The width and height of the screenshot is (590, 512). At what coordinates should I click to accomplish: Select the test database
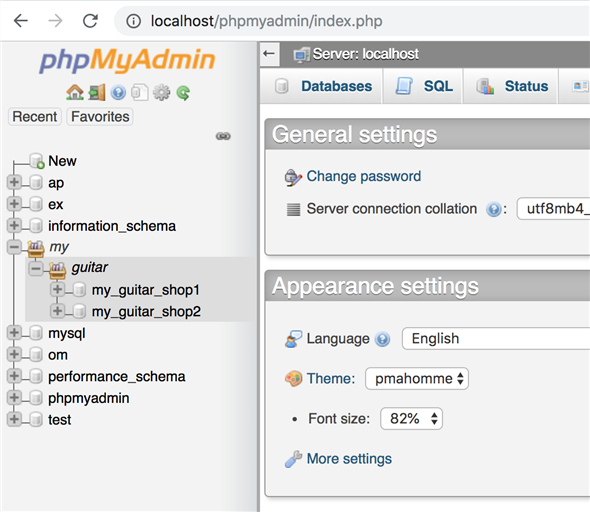coord(59,419)
